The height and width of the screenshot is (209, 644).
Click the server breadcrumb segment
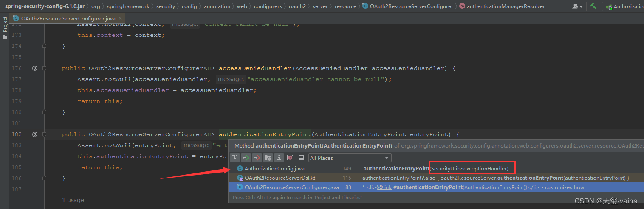point(320,6)
